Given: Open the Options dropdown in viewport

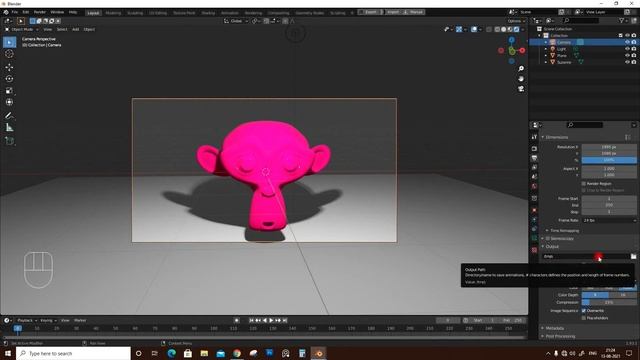Looking at the screenshot, I should (516, 21).
